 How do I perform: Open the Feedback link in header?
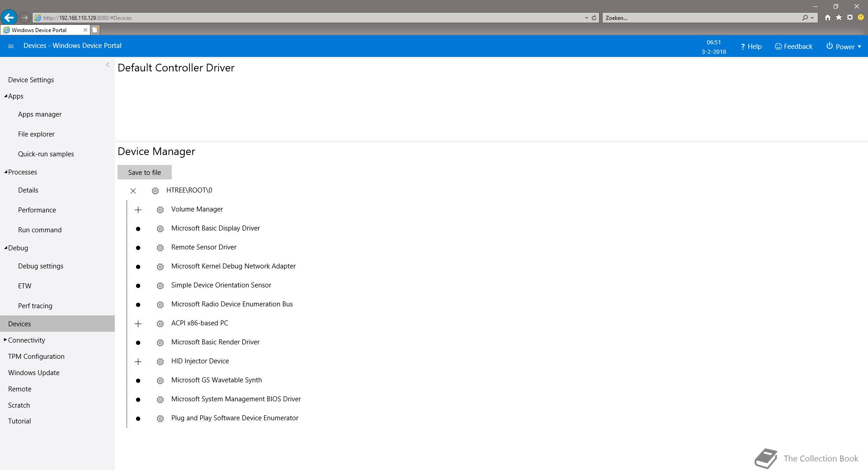click(x=793, y=47)
